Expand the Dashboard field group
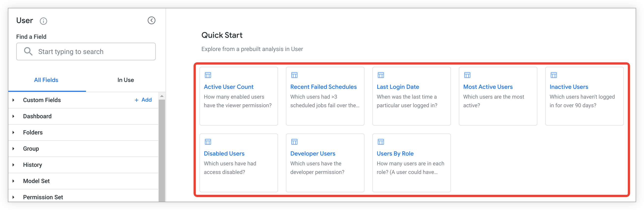 coord(14,116)
